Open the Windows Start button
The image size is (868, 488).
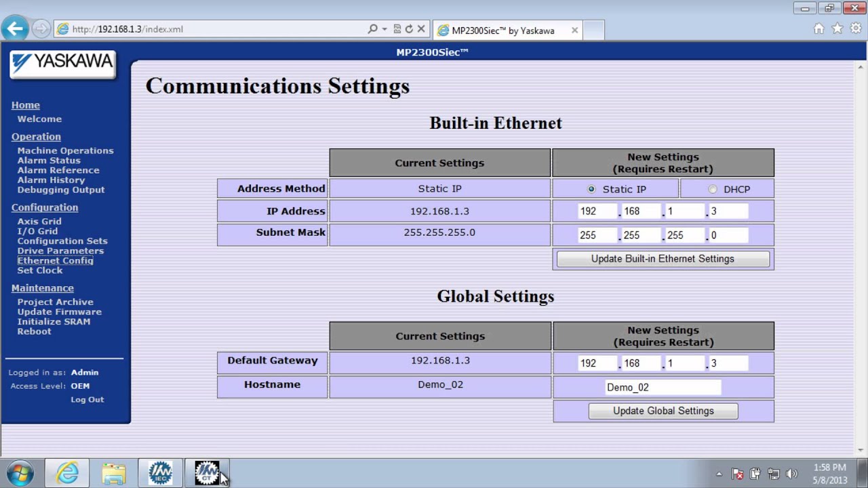[20, 473]
